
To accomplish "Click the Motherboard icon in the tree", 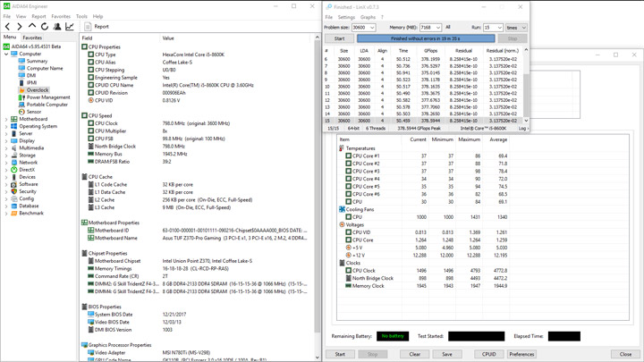I will [14, 119].
